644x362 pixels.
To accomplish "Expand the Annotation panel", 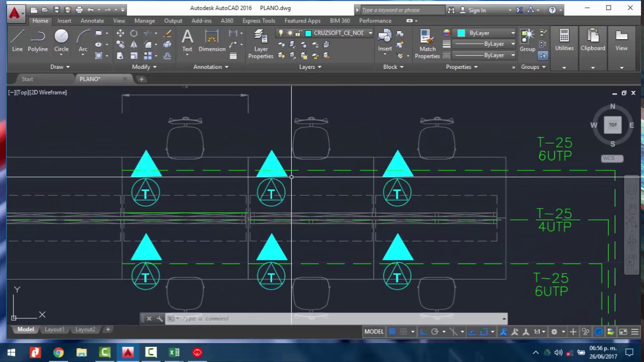I will click(210, 67).
